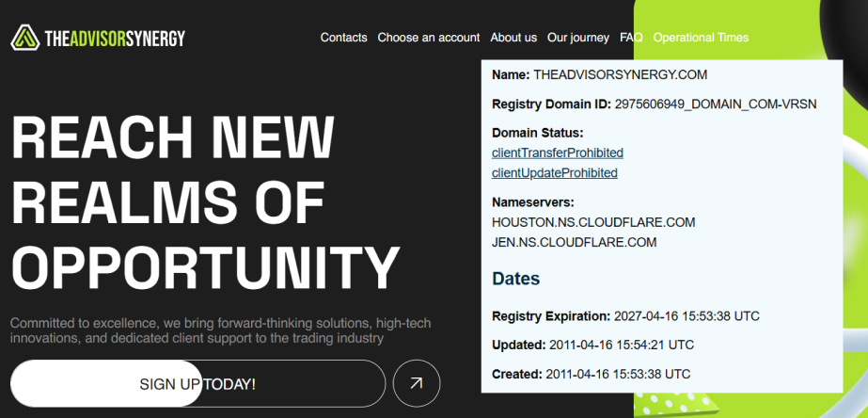The height and width of the screenshot is (418, 868).
Task: Select Our journey in the navigation
Action: click(578, 38)
